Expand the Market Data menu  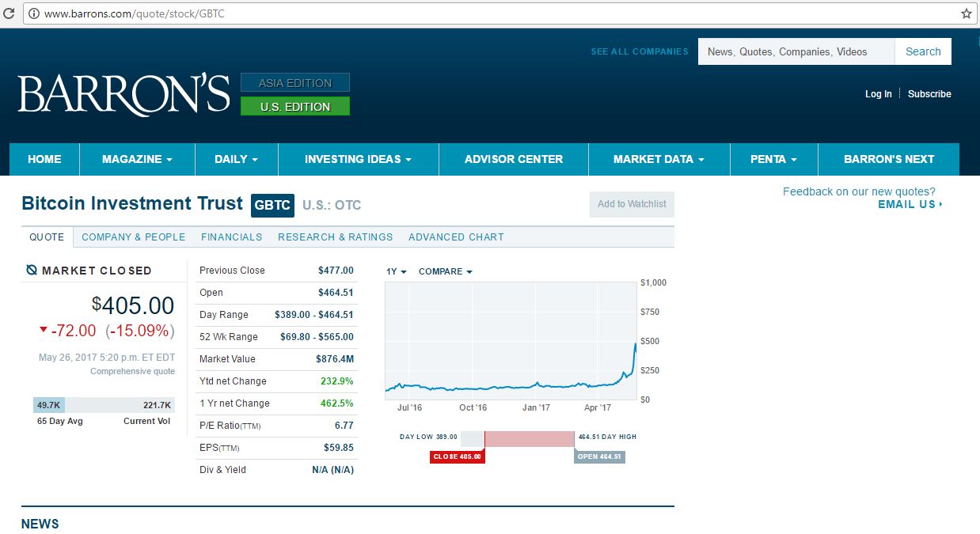pyautogui.click(x=659, y=159)
